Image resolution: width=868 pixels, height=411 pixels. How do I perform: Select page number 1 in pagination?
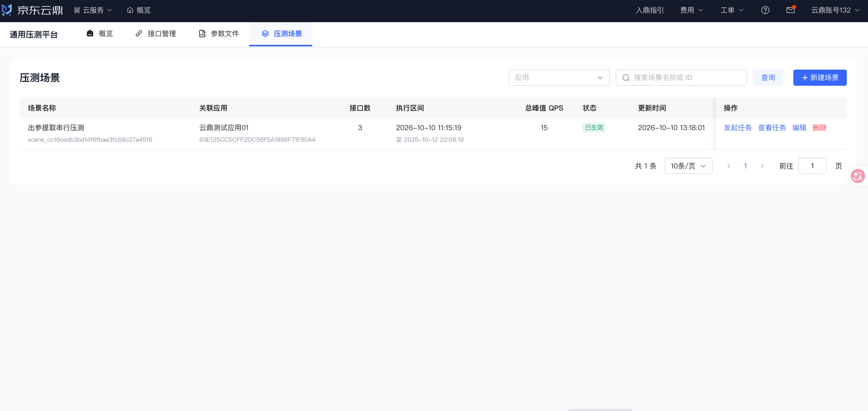(745, 166)
